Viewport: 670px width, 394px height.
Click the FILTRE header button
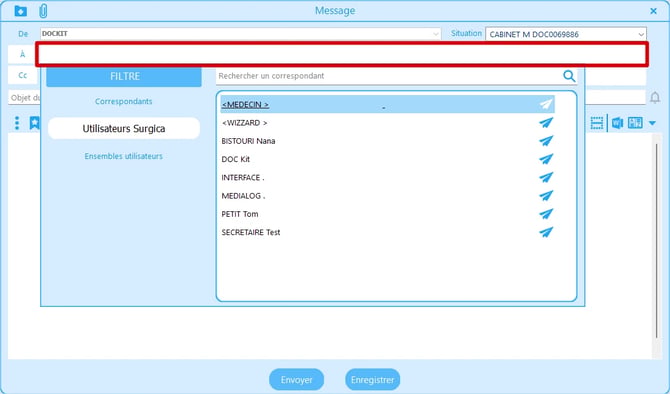(x=124, y=76)
